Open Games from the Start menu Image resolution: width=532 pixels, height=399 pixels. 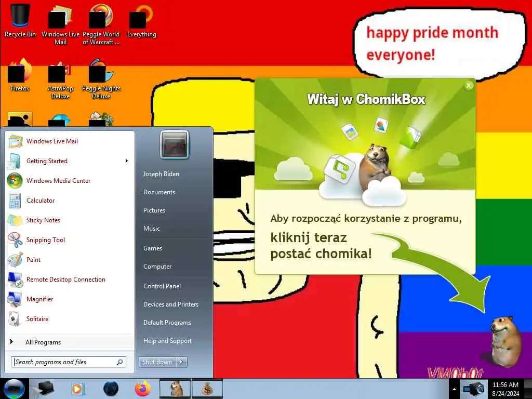click(x=153, y=248)
